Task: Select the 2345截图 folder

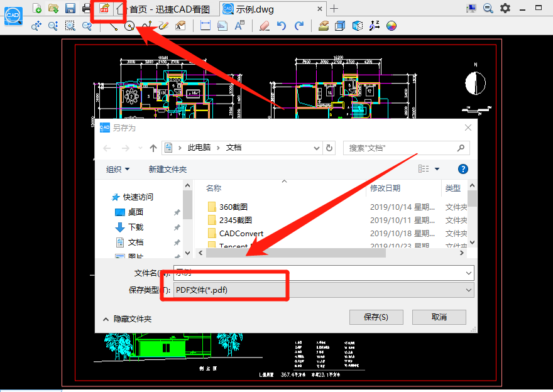Action: point(230,220)
